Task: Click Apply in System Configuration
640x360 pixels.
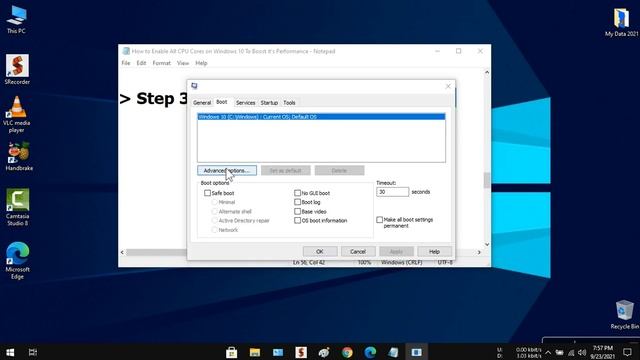Action: [x=396, y=251]
